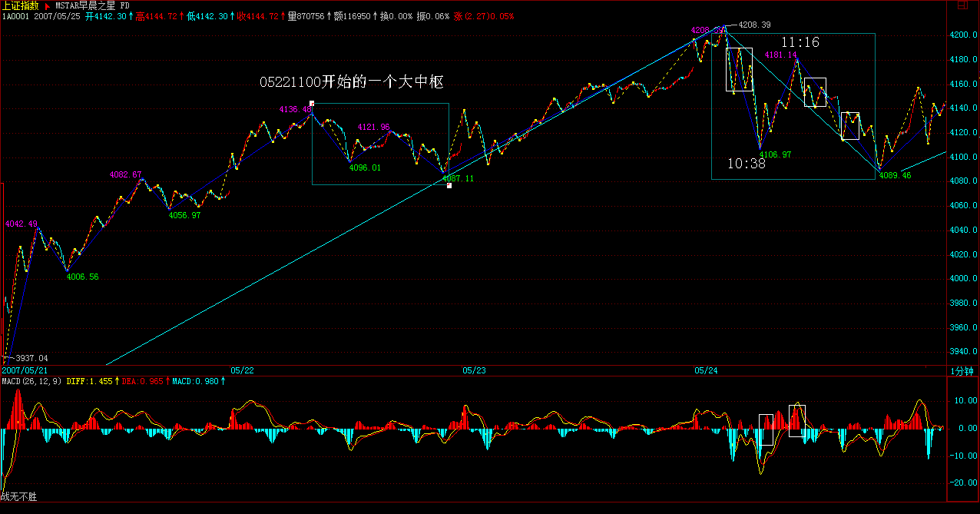Select the 05221100开始的一个大中枢 annotation text
This screenshot has width=980, height=514.
pyautogui.click(x=352, y=82)
